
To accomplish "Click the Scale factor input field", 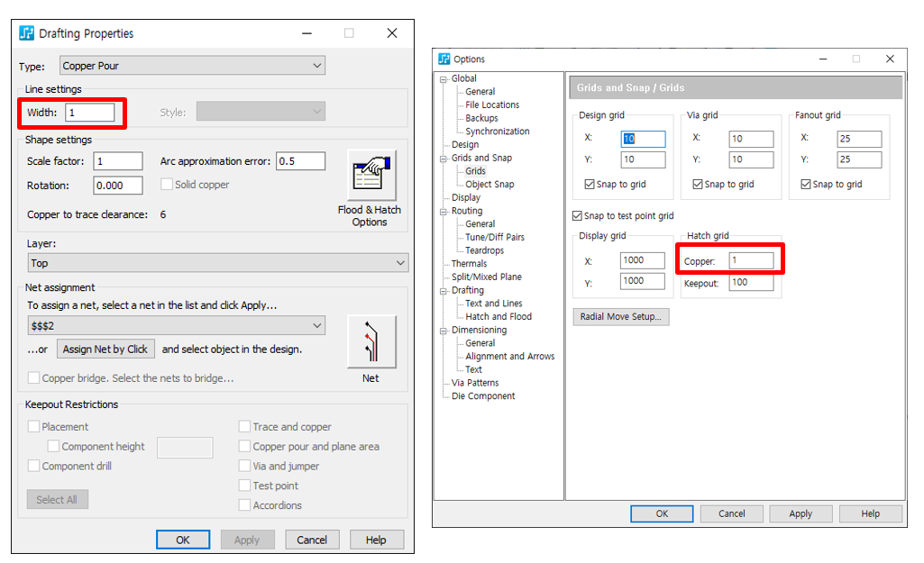I will coord(118,160).
